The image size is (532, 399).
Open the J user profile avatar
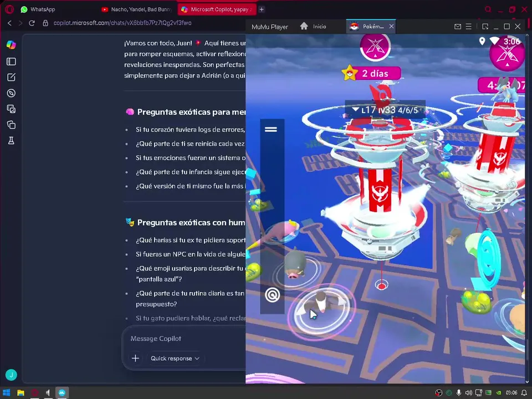(11, 375)
